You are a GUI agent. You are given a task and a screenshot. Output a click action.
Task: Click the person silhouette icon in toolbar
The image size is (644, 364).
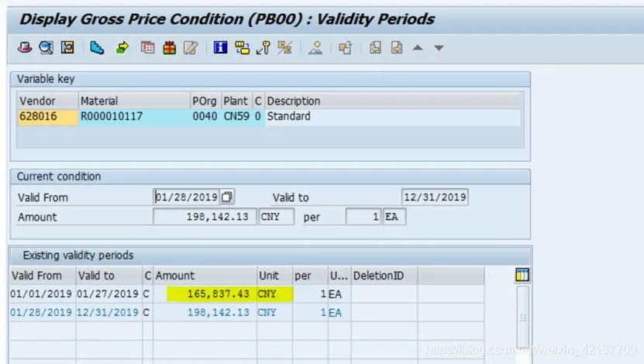(315, 47)
